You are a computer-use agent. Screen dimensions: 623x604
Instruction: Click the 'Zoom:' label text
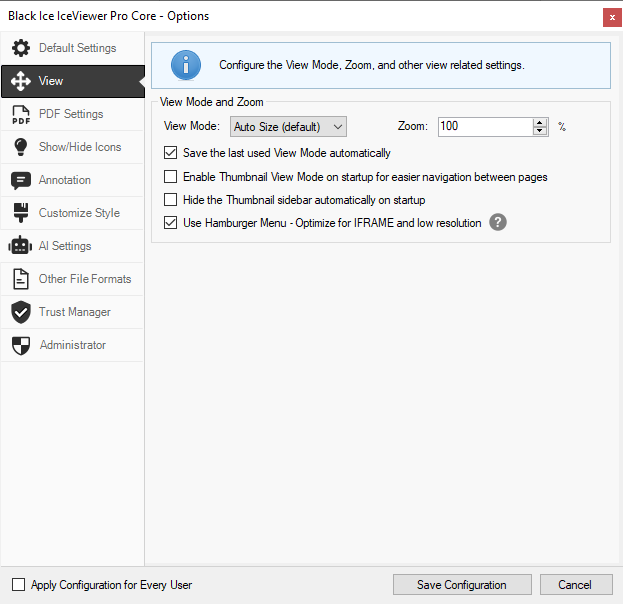pyautogui.click(x=412, y=126)
